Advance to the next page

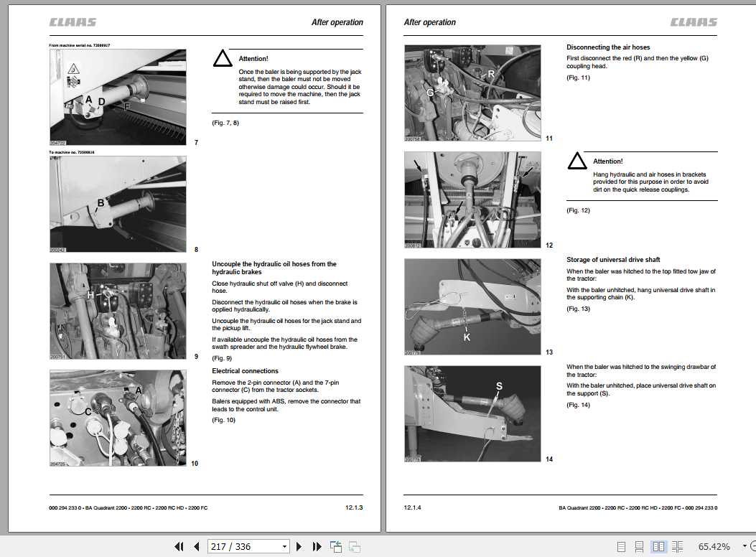click(299, 546)
